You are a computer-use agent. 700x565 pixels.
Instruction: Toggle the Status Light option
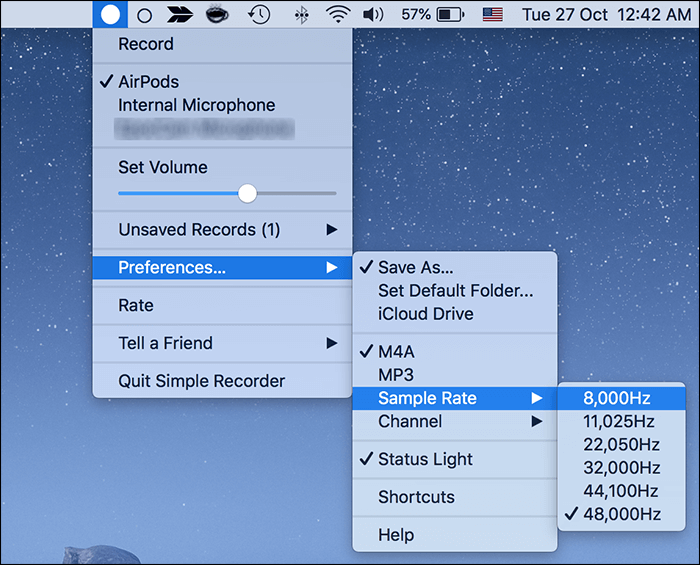coord(425,459)
